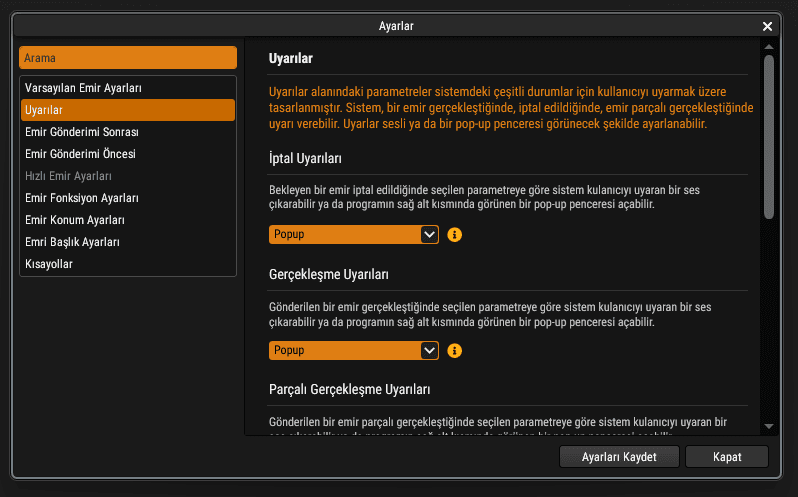Open the İptal Uyarıları Popup dropdown
The height and width of the screenshot is (497, 798).
pos(354,235)
